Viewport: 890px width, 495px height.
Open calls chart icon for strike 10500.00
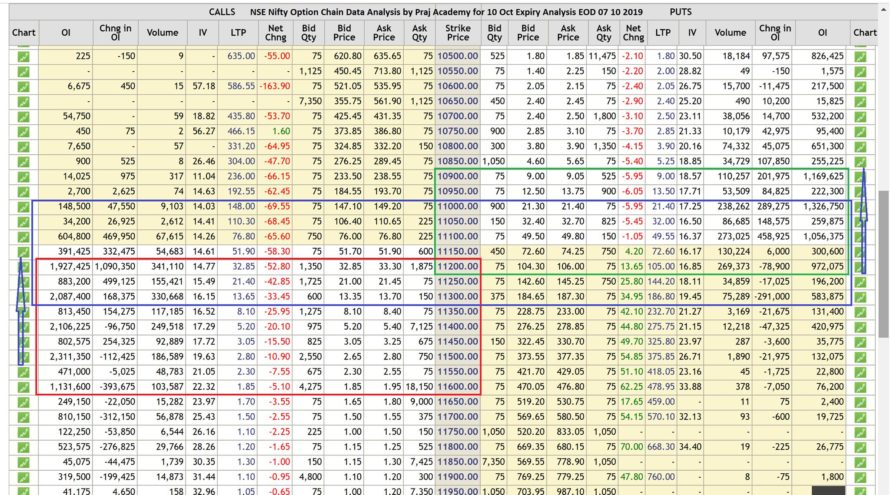(x=23, y=57)
